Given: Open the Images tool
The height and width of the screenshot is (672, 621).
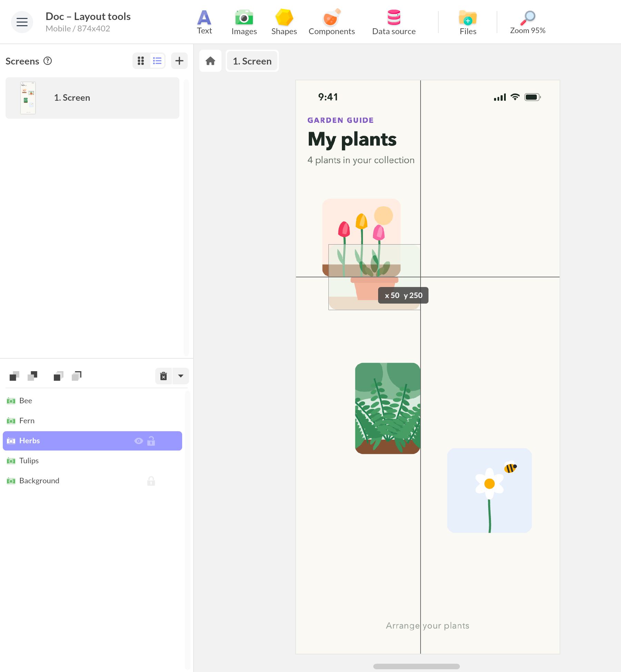Looking at the screenshot, I should coord(244,22).
